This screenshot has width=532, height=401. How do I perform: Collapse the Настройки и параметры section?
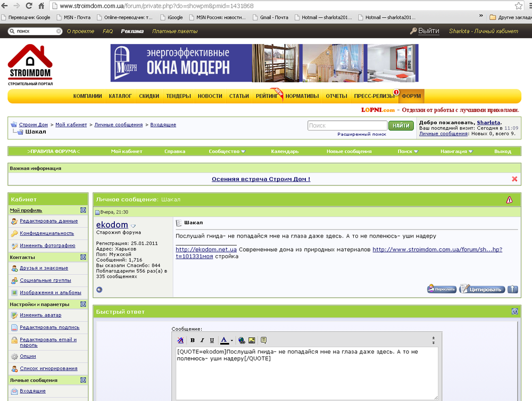(x=83, y=304)
